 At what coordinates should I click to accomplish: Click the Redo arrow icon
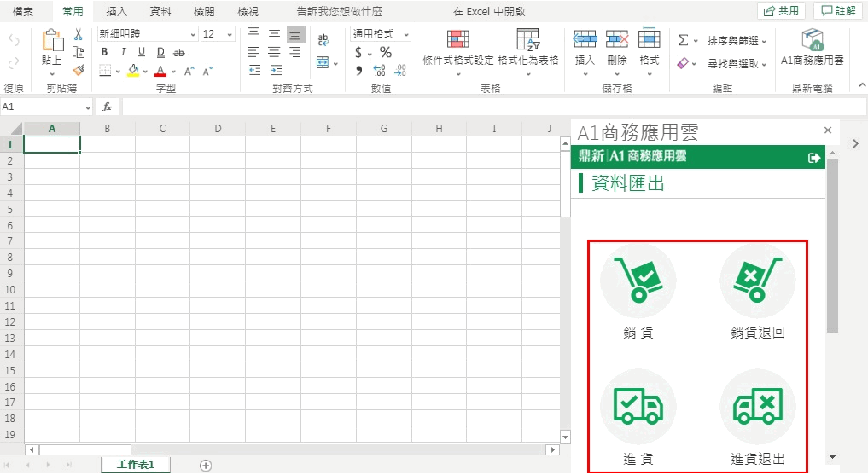pyautogui.click(x=14, y=63)
